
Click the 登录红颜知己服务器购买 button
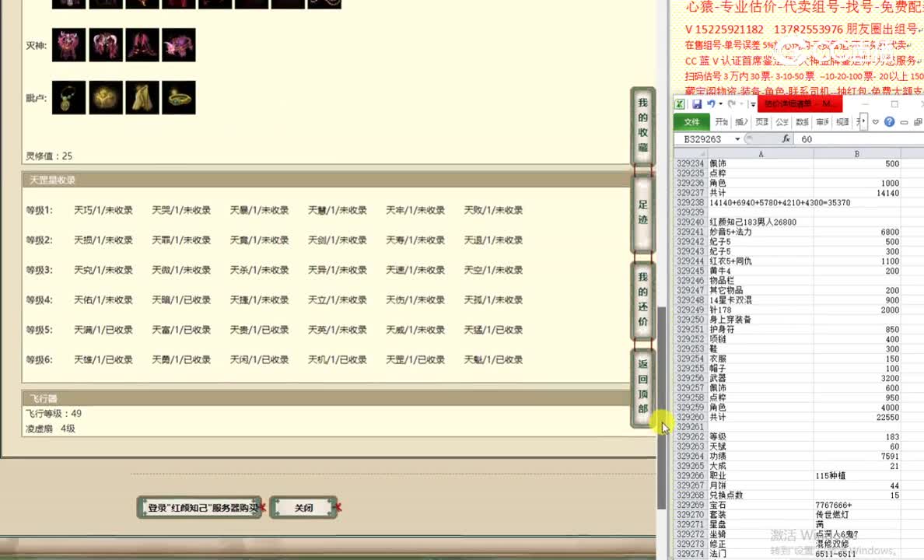point(199,506)
